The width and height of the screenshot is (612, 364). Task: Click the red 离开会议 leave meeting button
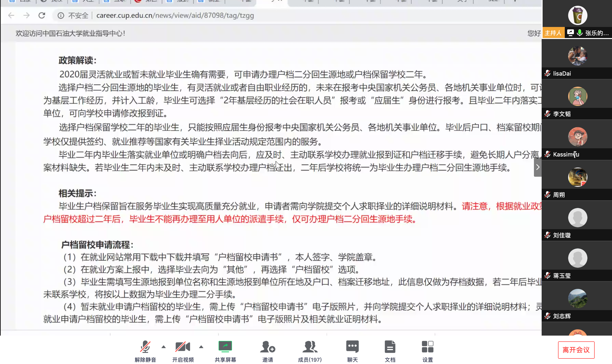576,350
